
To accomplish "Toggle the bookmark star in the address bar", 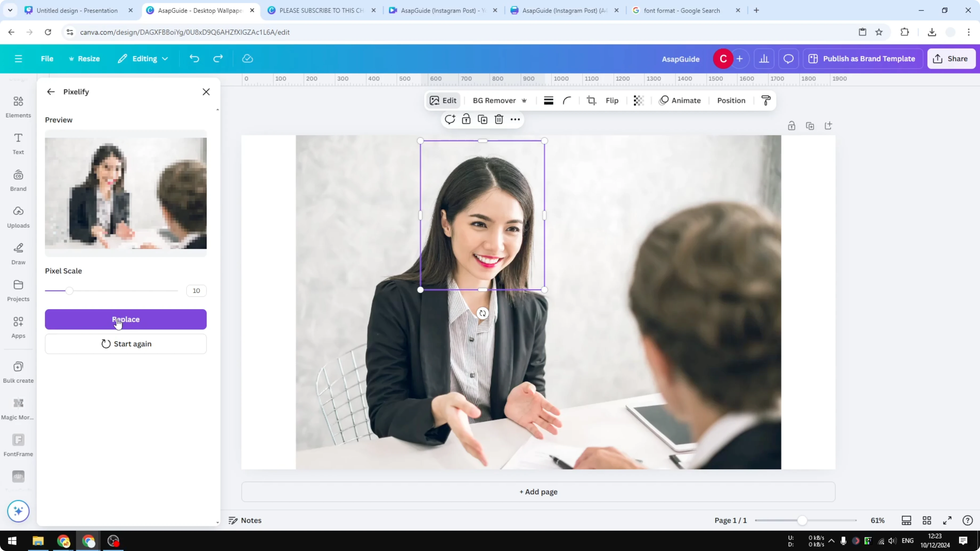I will click(x=879, y=32).
